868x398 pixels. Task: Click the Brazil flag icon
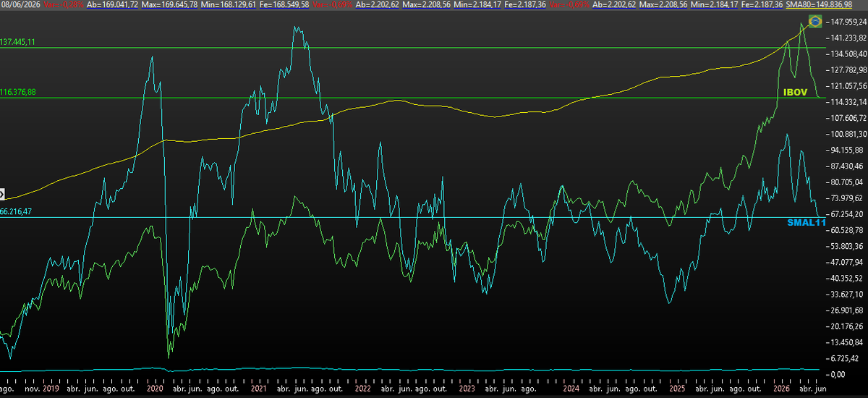click(815, 21)
